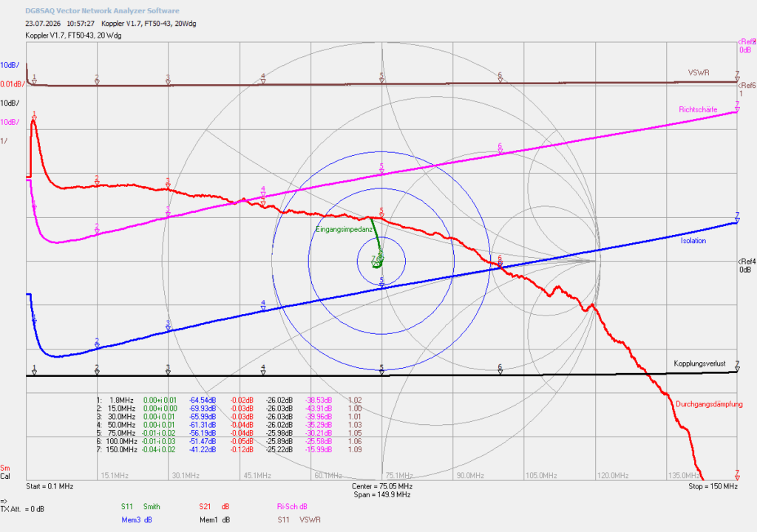Select the Isolation trace label

pyautogui.click(x=693, y=241)
